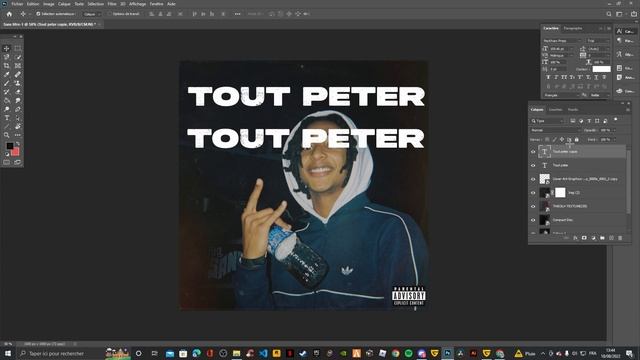This screenshot has height=360, width=640.
Task: Select the Move tool in the toolbox
Action: [7, 48]
